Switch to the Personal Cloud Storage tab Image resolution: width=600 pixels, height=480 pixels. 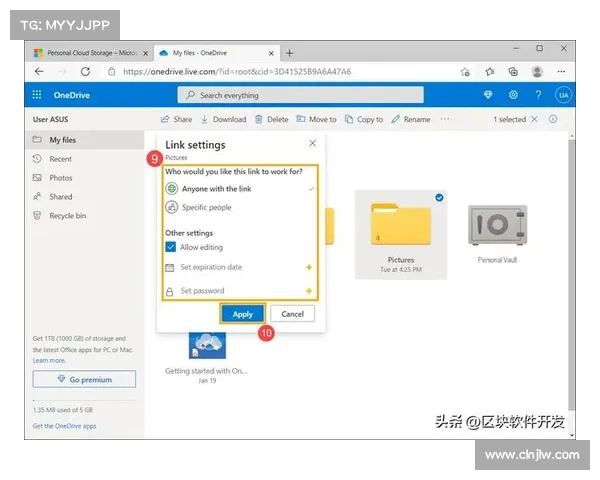pyautogui.click(x=92, y=52)
